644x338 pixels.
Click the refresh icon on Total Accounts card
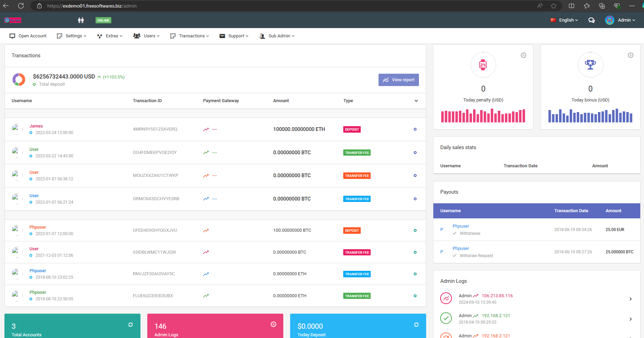pyautogui.click(x=131, y=325)
